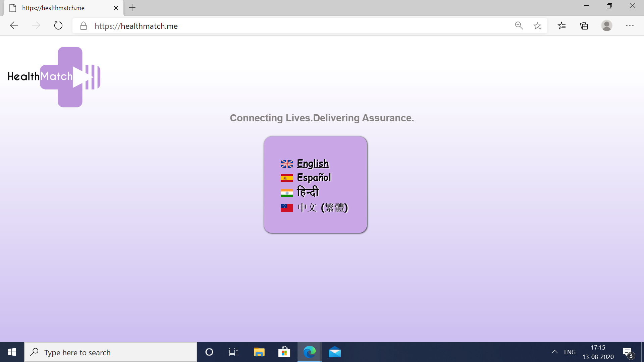Open the browser profile menu
Screen dimensions: 644x362
(x=606, y=26)
